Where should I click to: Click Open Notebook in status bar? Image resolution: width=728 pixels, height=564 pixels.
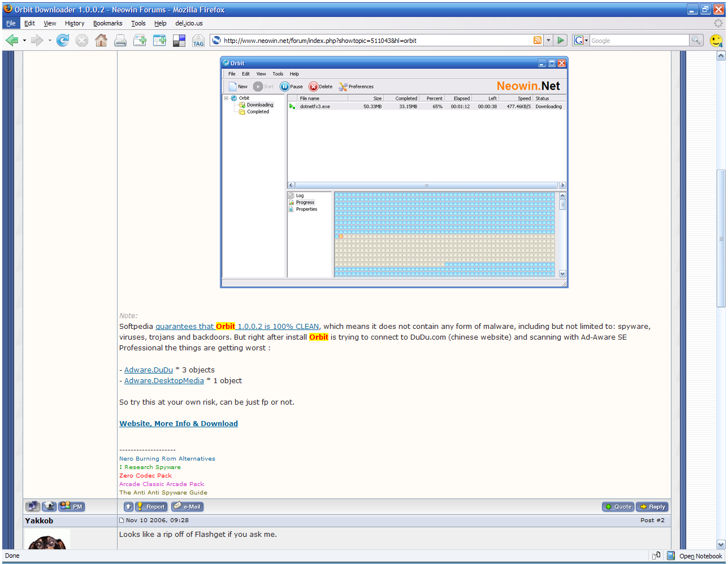point(701,556)
